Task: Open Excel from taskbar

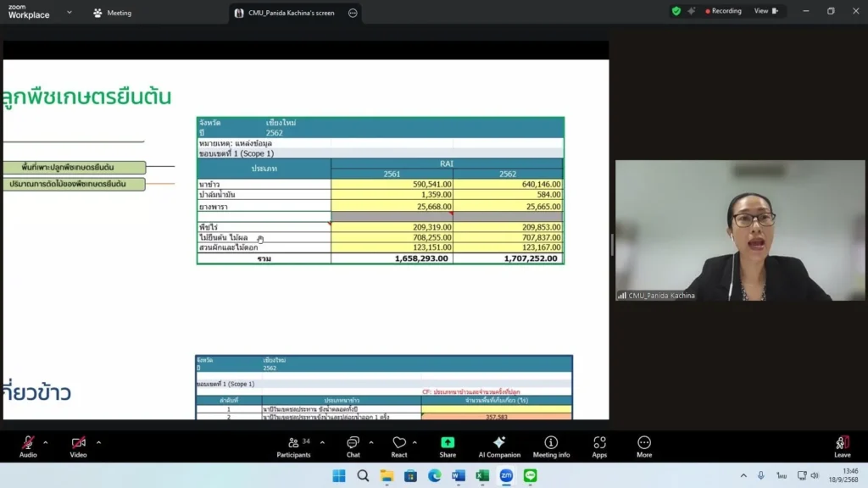Action: 482,475
